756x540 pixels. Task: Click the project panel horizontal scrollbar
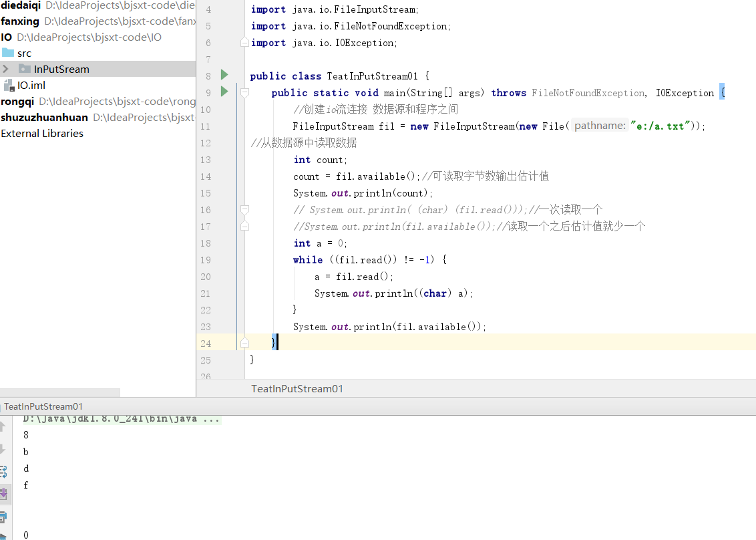tap(60, 392)
